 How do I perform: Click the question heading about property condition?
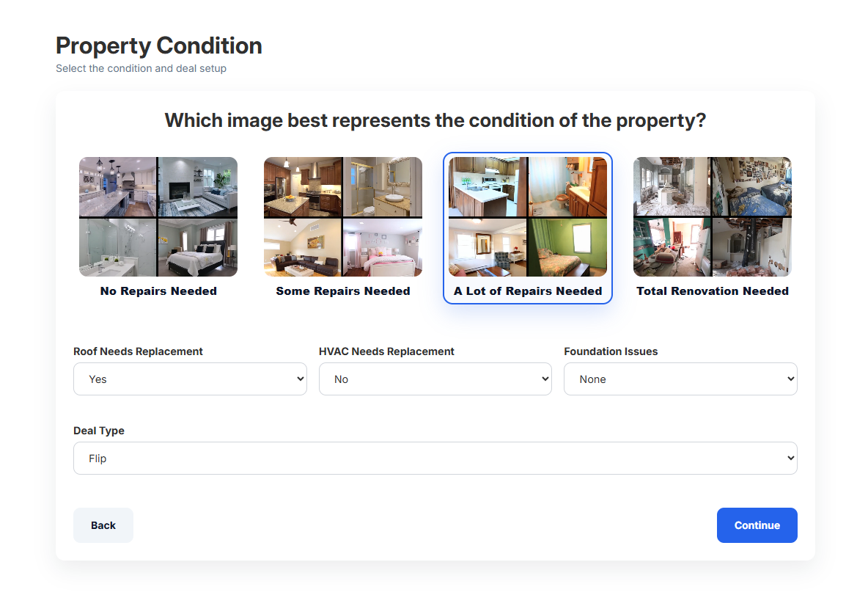pos(434,120)
